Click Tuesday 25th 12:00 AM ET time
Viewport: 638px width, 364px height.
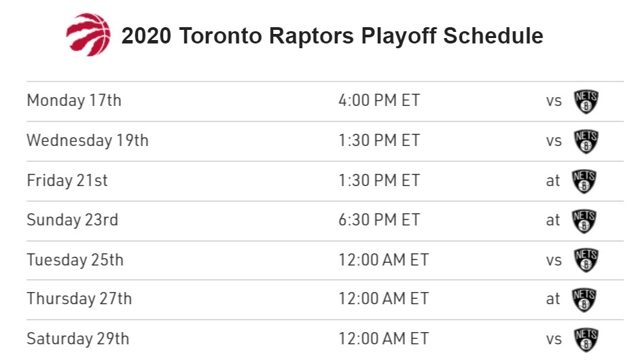pos(384,260)
